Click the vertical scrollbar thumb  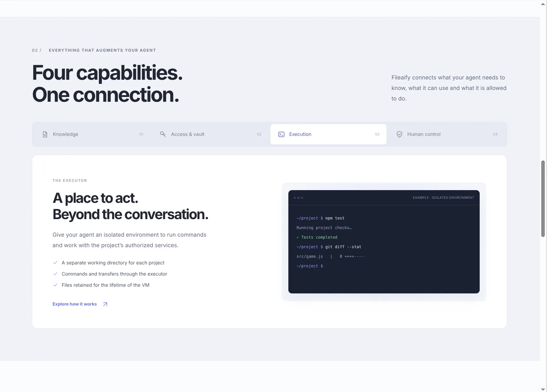(543, 199)
